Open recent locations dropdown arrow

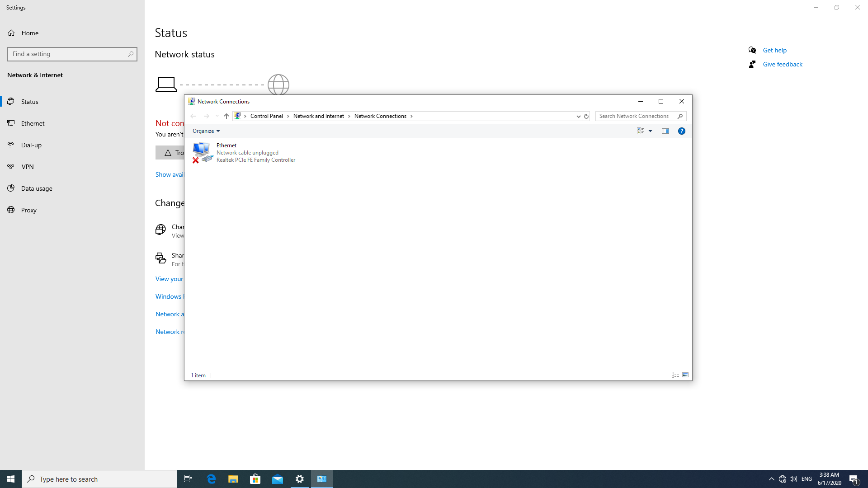217,116
